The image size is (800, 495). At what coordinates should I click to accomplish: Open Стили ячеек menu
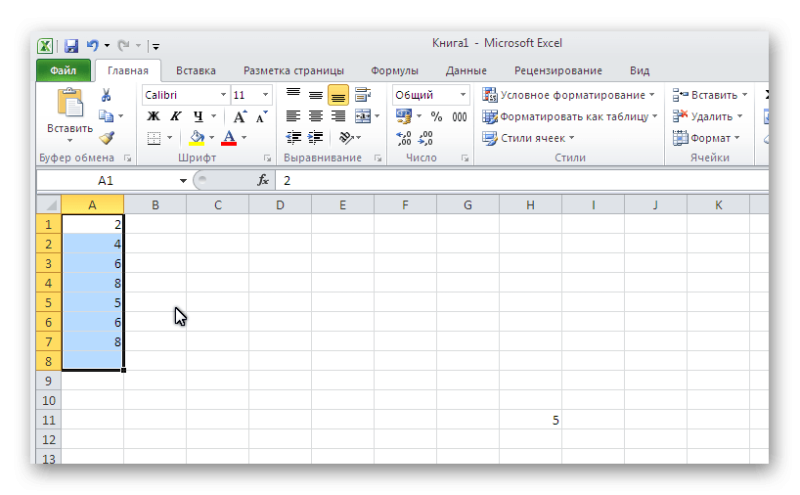[528, 138]
